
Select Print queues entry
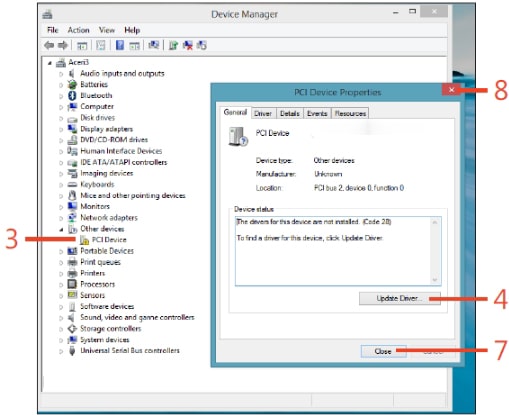(x=100, y=262)
